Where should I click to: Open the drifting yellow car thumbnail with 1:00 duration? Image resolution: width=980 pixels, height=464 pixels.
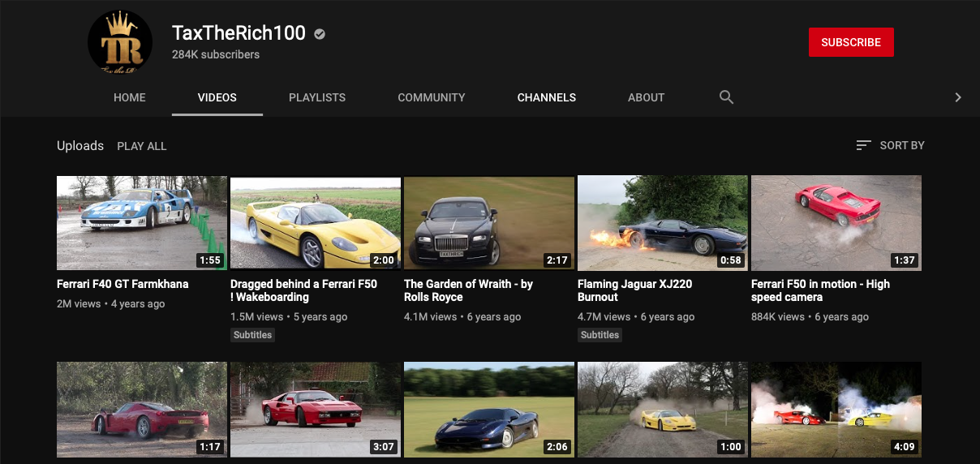663,409
